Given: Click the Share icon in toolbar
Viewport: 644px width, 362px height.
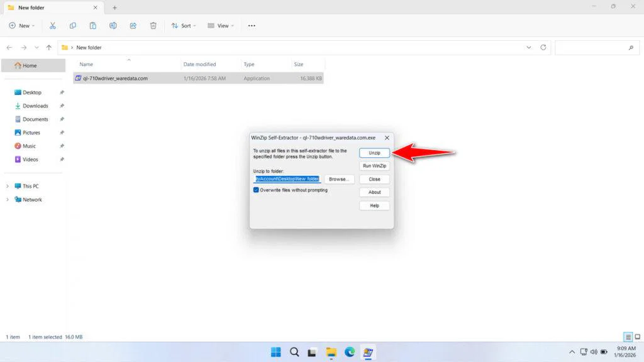Looking at the screenshot, I should tap(133, 26).
